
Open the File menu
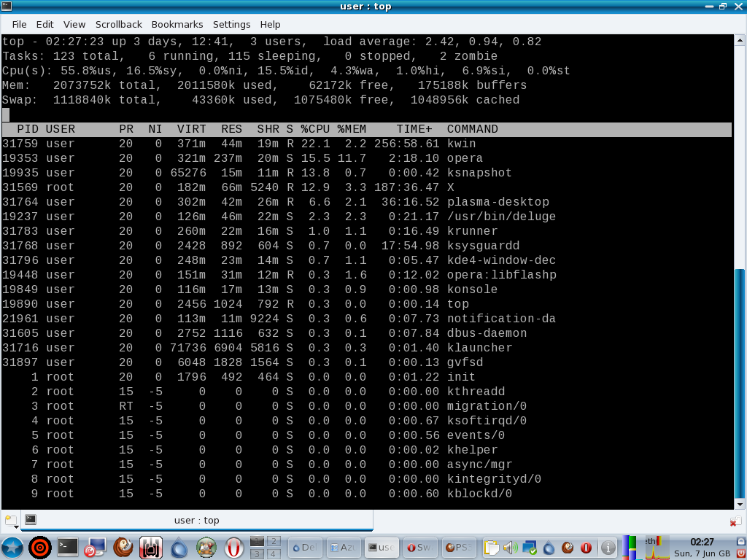coord(20,24)
